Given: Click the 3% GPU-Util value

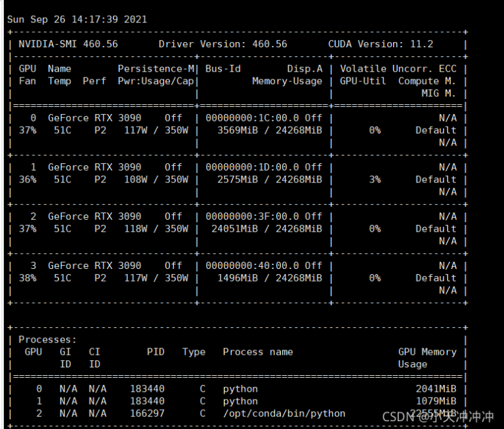Looking at the screenshot, I should coord(374,179).
